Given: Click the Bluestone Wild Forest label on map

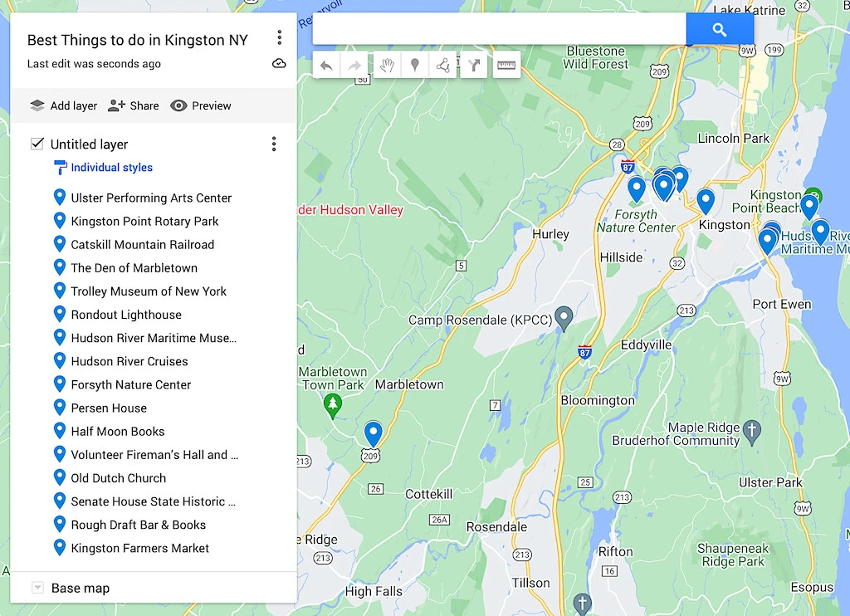Looking at the screenshot, I should coord(596,57).
